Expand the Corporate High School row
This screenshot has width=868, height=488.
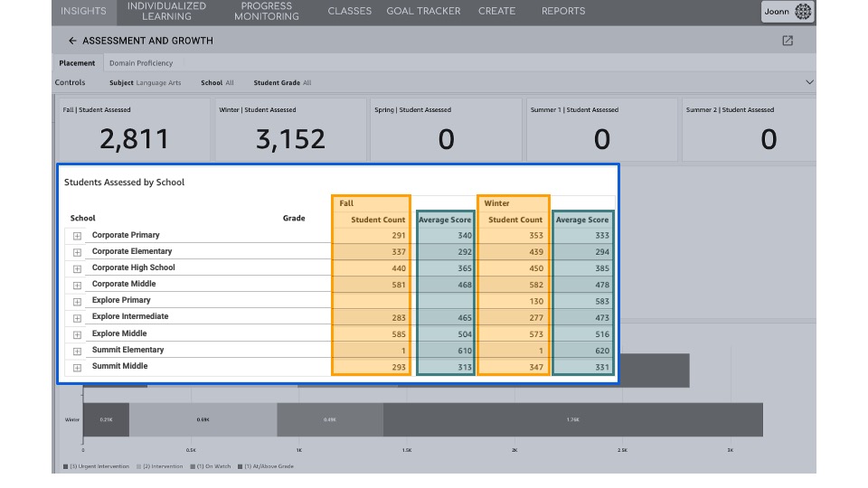click(x=77, y=268)
